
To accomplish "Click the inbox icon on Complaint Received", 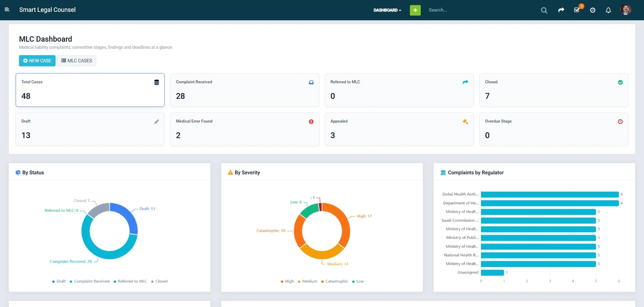I will [x=311, y=82].
